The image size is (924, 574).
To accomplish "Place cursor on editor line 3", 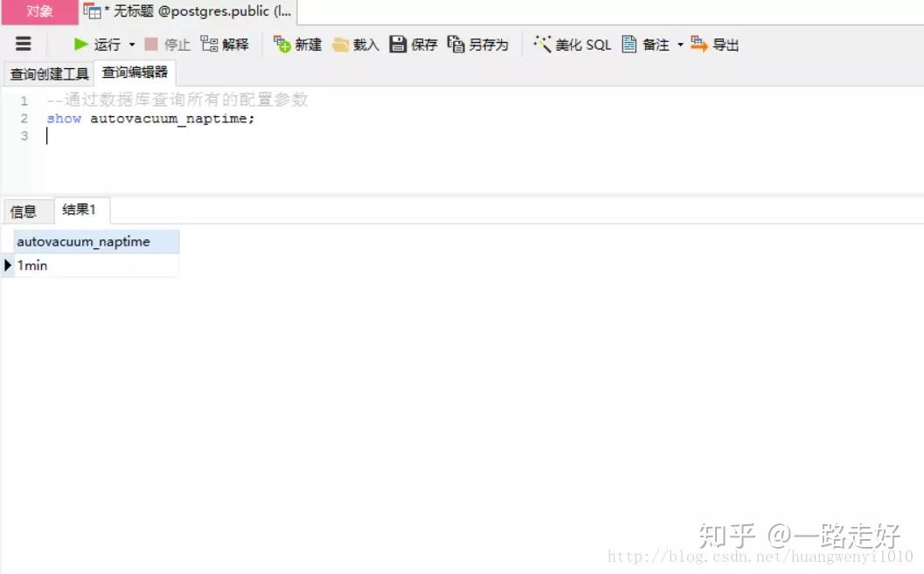I will (483, 136).
